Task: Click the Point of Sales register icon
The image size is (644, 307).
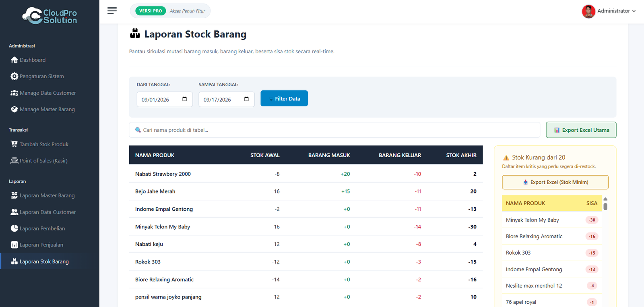Action: click(x=14, y=160)
